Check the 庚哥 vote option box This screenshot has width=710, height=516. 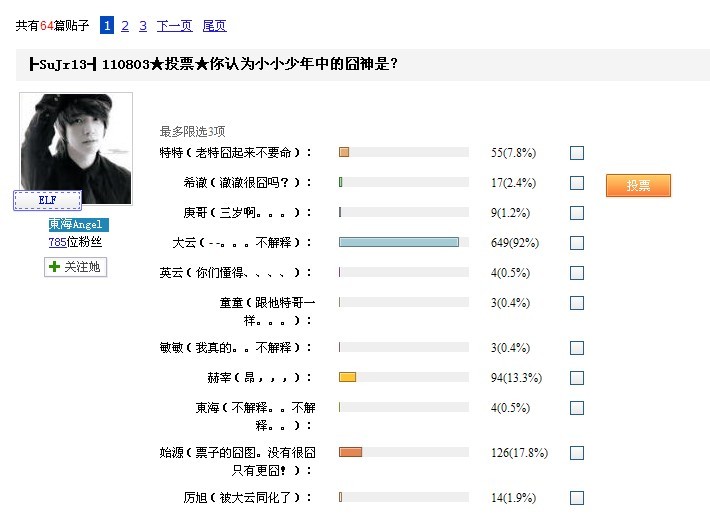(576, 213)
